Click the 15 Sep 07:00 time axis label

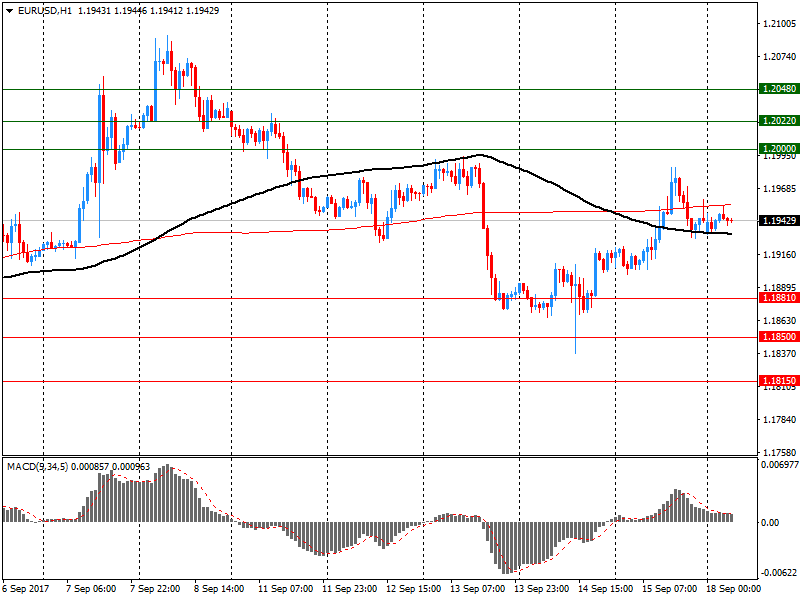click(x=669, y=589)
